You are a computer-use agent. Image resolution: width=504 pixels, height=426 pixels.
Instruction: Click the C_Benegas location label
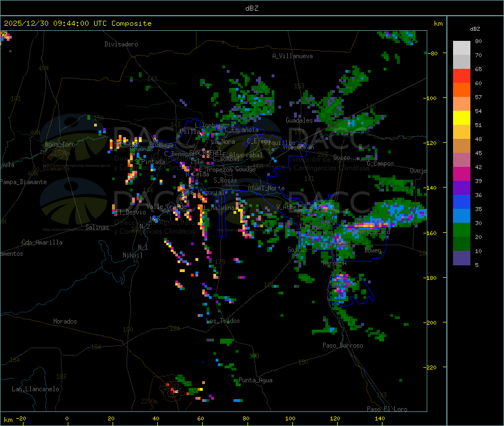tap(179, 154)
